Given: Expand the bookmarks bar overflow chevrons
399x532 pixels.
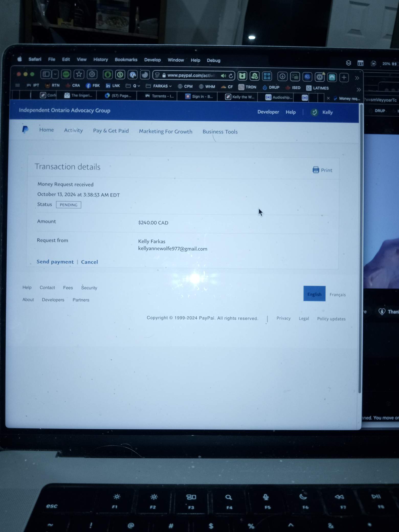Looking at the screenshot, I should [359, 90].
